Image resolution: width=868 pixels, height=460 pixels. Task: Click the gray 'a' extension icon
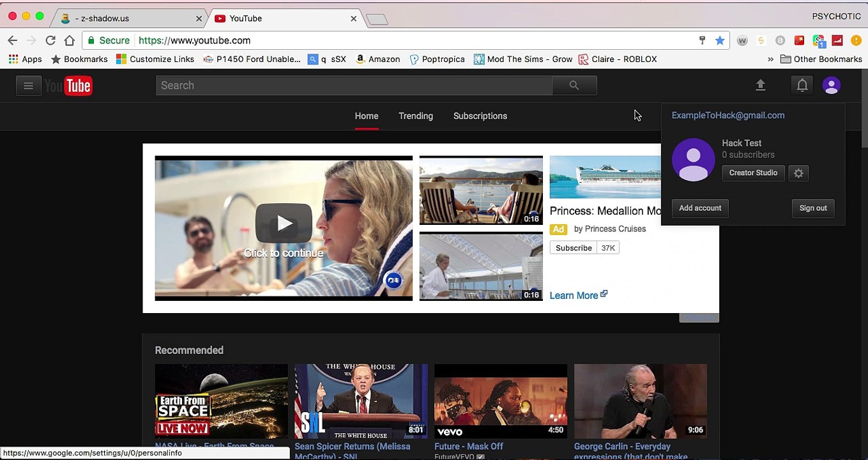(x=780, y=40)
